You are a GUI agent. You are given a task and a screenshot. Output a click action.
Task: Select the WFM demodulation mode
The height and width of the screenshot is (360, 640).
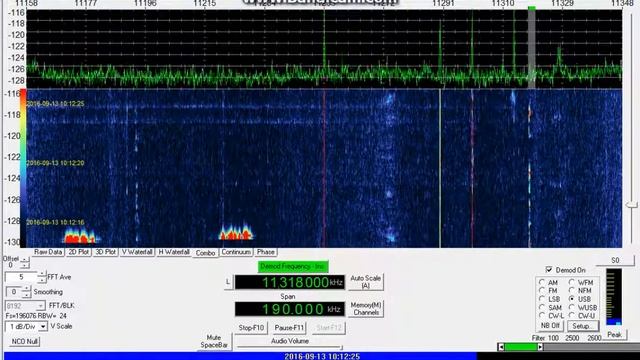point(572,282)
